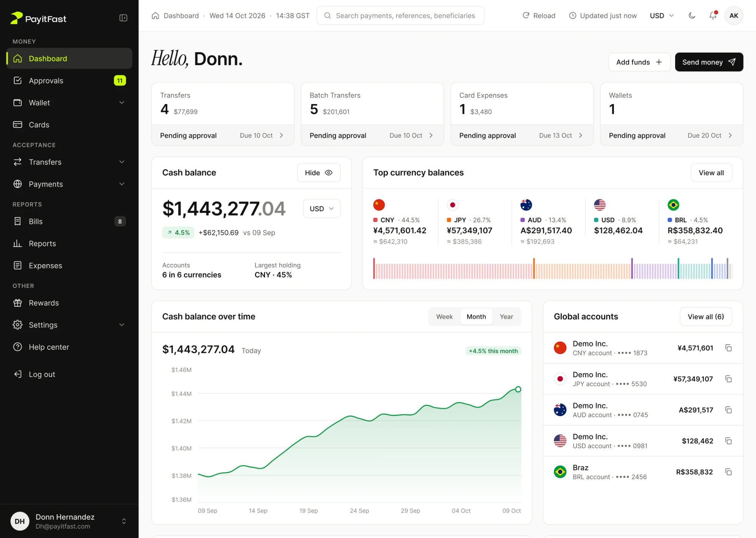Open notifications bell icon
Image resolution: width=756 pixels, height=538 pixels.
coord(713,16)
